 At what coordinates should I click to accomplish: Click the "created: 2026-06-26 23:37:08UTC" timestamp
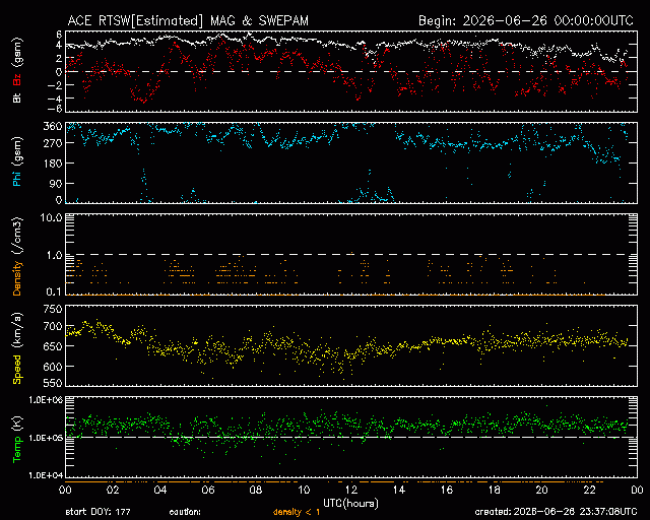coord(556,512)
